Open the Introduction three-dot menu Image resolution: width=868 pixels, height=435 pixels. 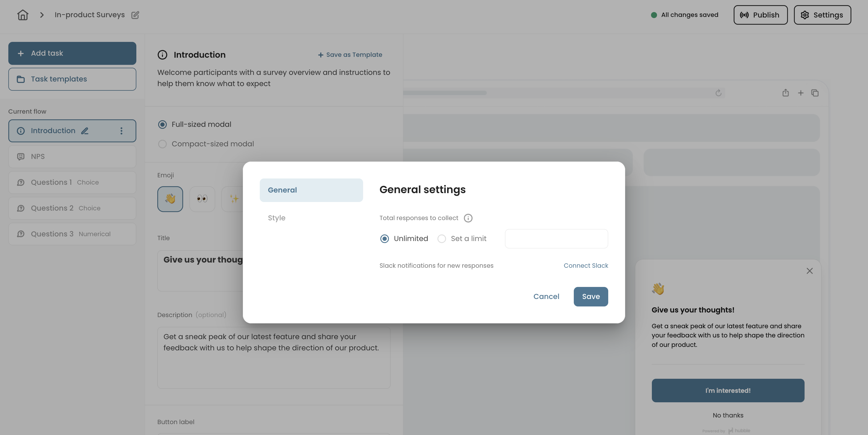tap(121, 131)
